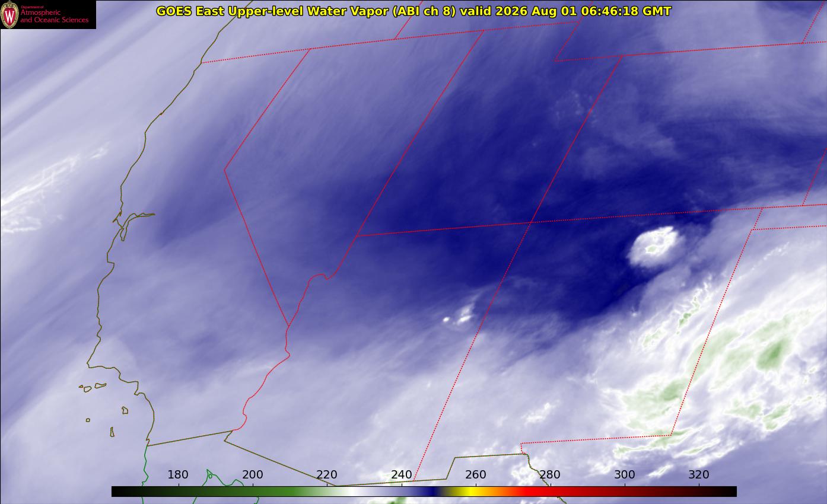Viewport: 827px width, 504px height.
Task: Select the 300 tick label on colorbar
Action: tap(625, 474)
